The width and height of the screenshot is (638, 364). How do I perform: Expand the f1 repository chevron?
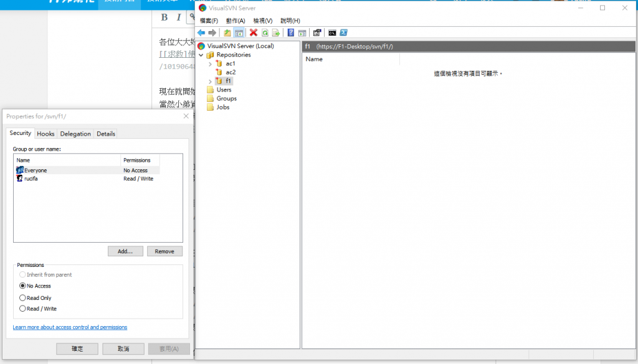point(210,82)
